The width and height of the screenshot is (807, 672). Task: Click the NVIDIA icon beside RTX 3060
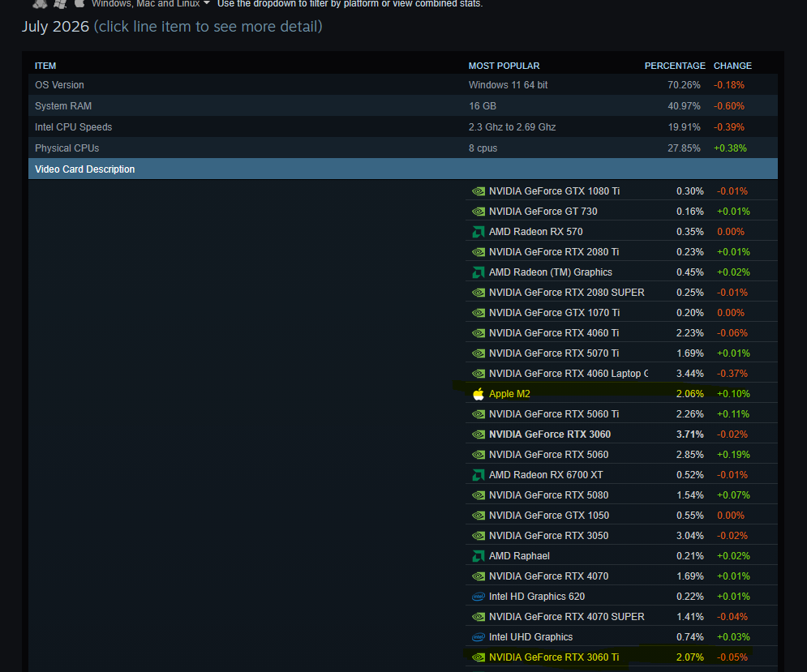pyautogui.click(x=479, y=434)
